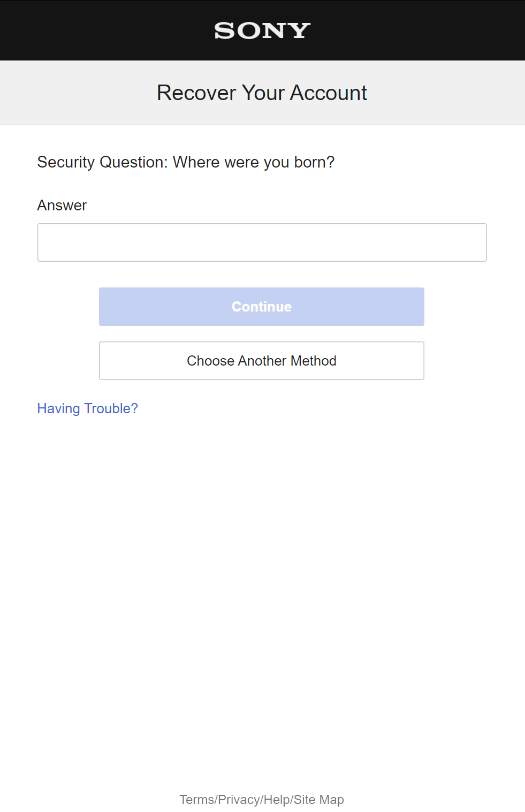Screen dimensions: 525x812
Task: View Sony's terms from the footer
Action: [x=196, y=800]
